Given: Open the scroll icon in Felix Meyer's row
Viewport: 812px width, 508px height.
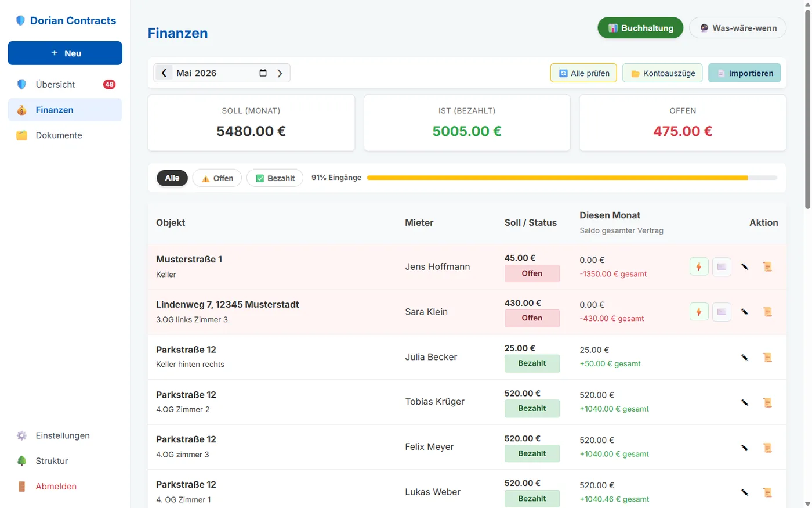Looking at the screenshot, I should pyautogui.click(x=767, y=448).
